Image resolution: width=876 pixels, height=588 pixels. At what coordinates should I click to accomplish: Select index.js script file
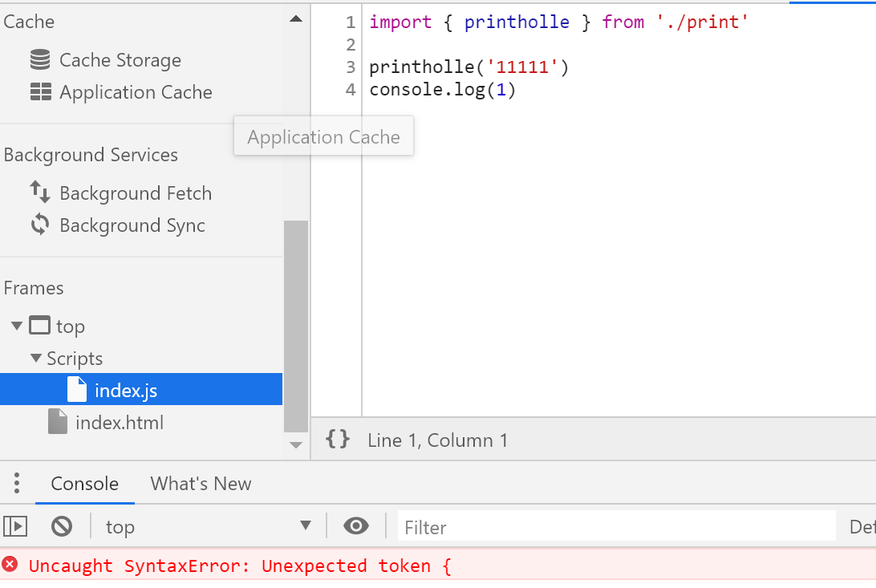click(x=125, y=391)
